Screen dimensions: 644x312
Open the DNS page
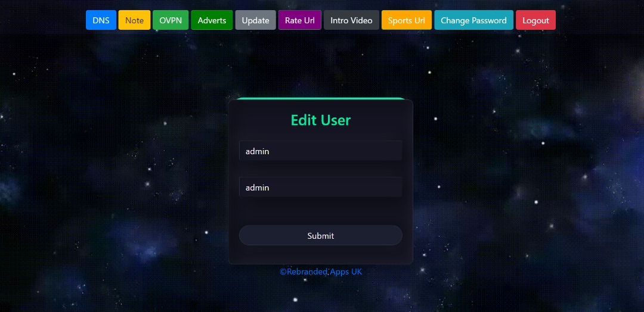(x=101, y=20)
